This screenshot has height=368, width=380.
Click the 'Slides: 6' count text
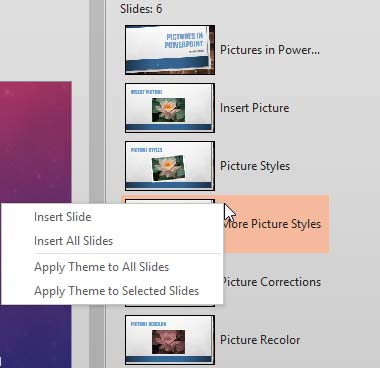point(141,9)
